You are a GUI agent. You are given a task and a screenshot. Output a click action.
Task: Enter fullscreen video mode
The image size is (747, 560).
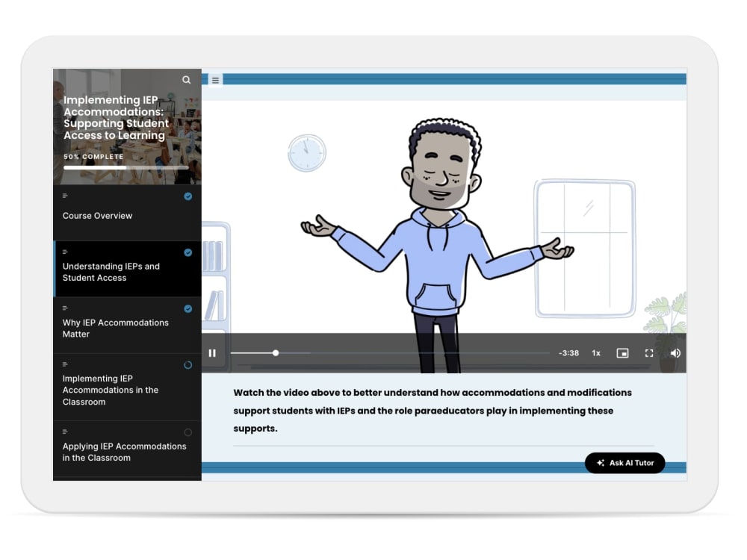(x=649, y=353)
